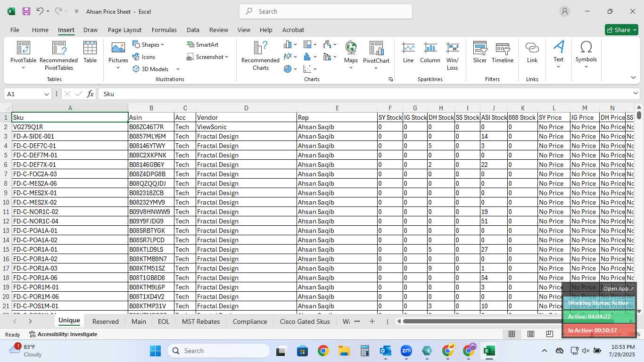Add a new sheet with plus button
Screen dimensions: 644x362
[x=372, y=321]
